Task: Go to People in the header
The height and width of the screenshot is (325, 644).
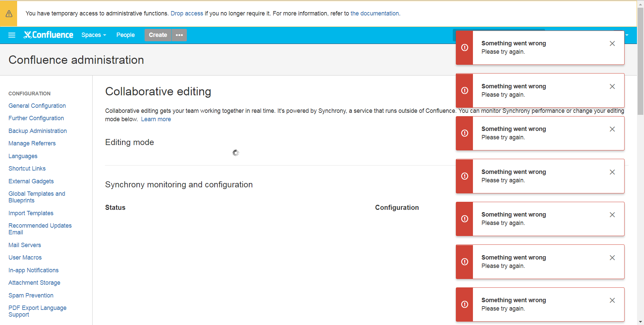Action: pyautogui.click(x=125, y=35)
